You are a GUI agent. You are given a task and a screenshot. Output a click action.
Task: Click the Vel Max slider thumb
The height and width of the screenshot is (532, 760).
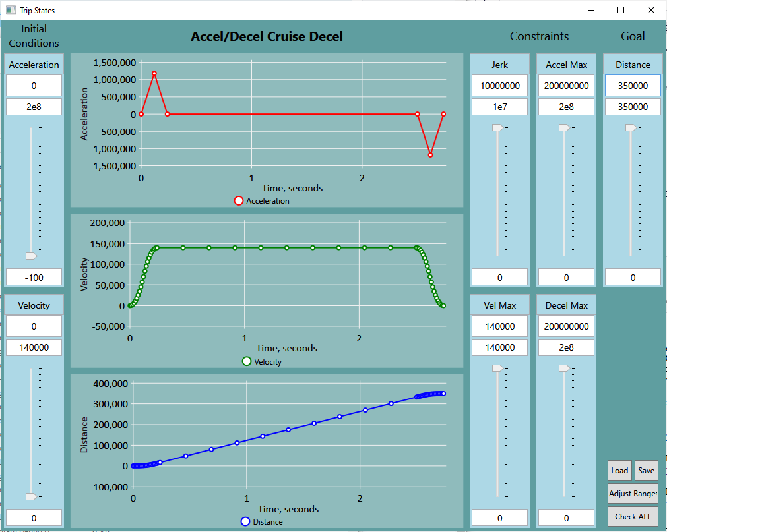pos(498,368)
